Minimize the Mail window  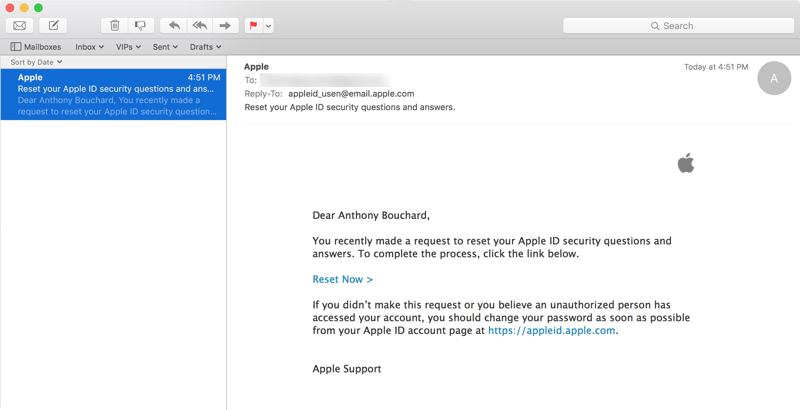[x=24, y=8]
